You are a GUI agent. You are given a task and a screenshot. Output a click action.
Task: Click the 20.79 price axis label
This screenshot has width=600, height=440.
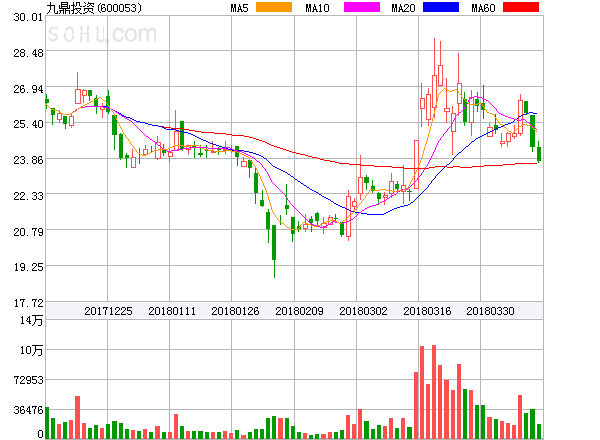point(28,231)
